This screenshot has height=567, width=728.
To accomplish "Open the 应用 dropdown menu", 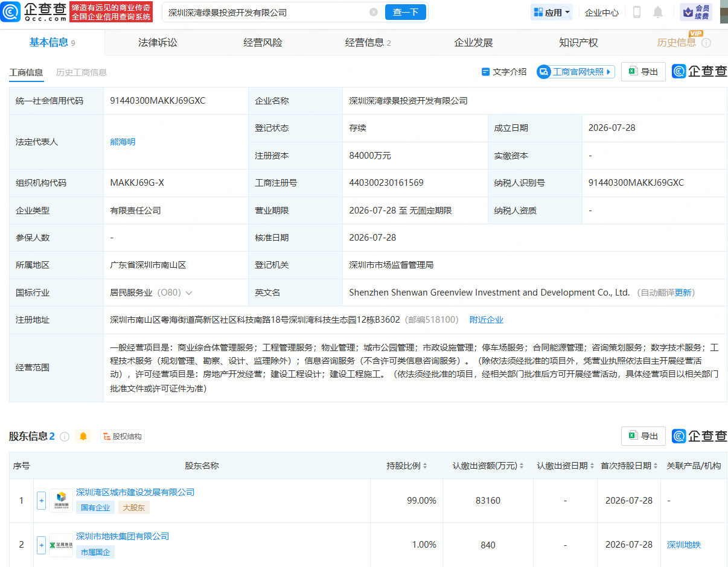I will (x=552, y=12).
